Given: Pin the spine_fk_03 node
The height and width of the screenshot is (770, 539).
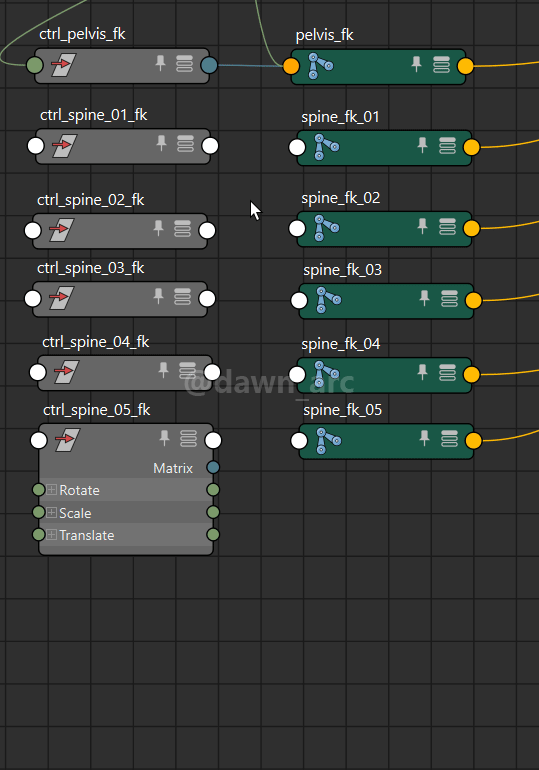Looking at the screenshot, I should coord(424,299).
